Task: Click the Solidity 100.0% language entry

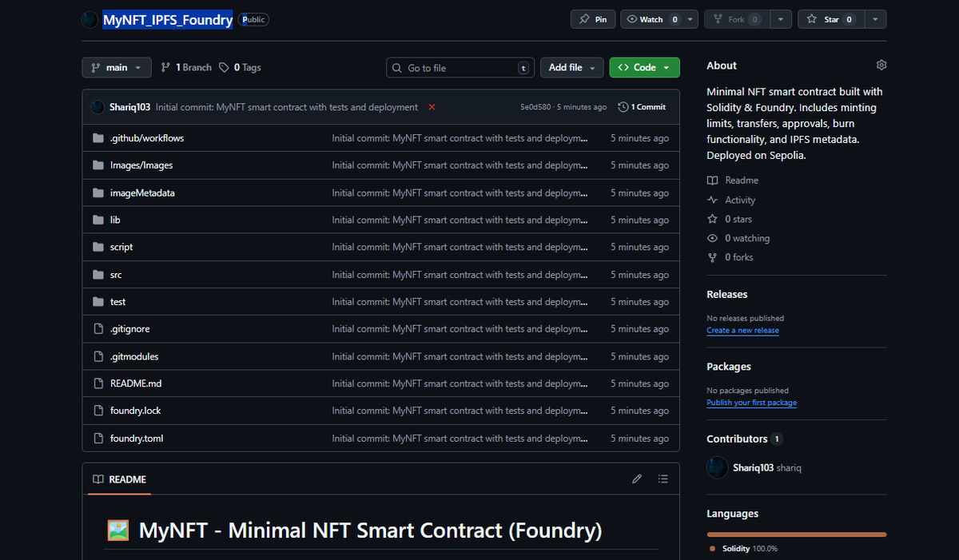Action: 743,549
